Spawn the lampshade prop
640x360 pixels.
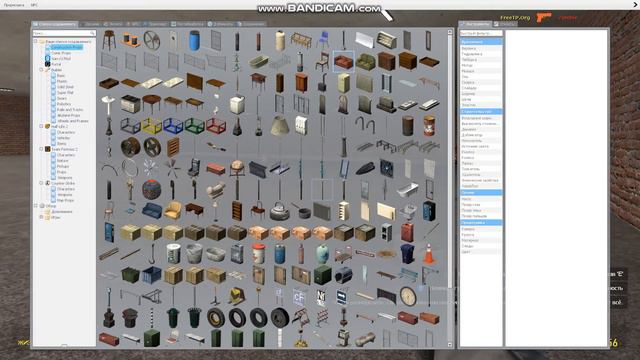tap(280, 126)
